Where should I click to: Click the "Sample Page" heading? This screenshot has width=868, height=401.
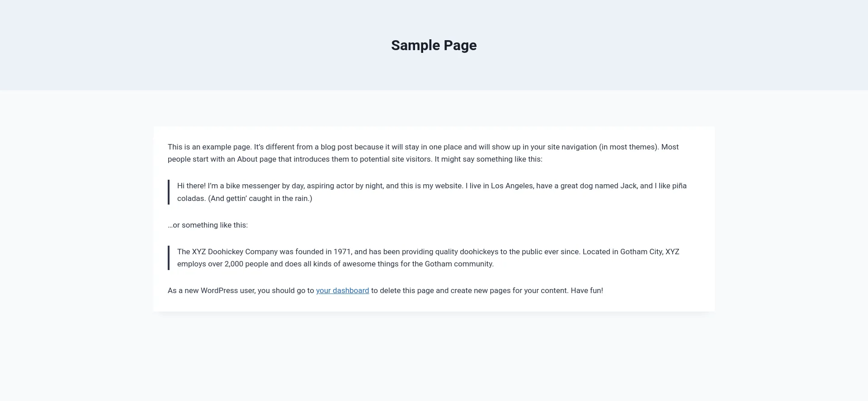point(434,45)
